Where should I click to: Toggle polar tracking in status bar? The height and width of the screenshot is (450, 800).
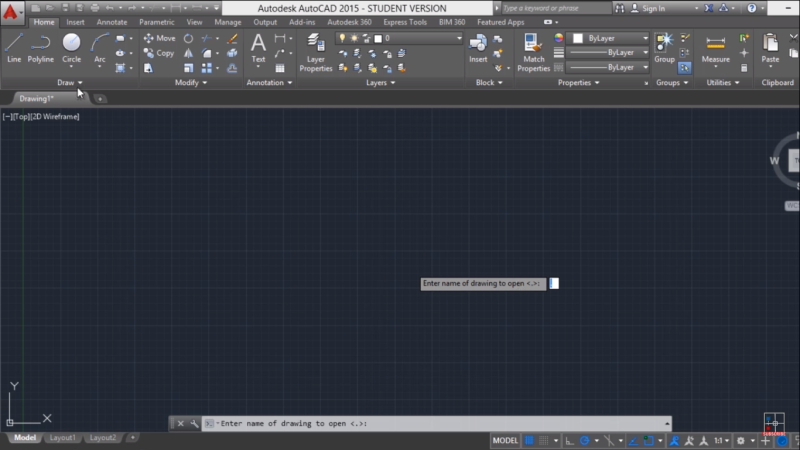[x=585, y=440]
